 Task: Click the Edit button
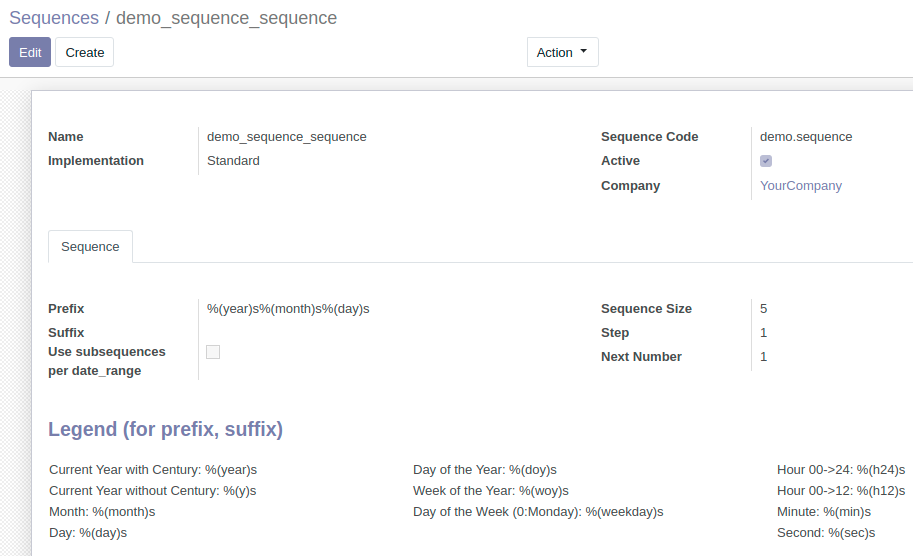[30, 52]
